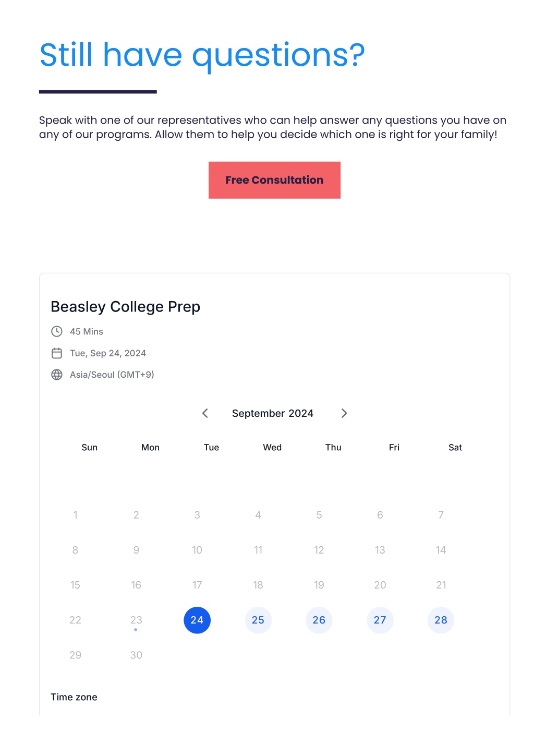Click the Tue, Sep 24, 2024 date text
The width and height of the screenshot is (534, 756).
point(108,353)
